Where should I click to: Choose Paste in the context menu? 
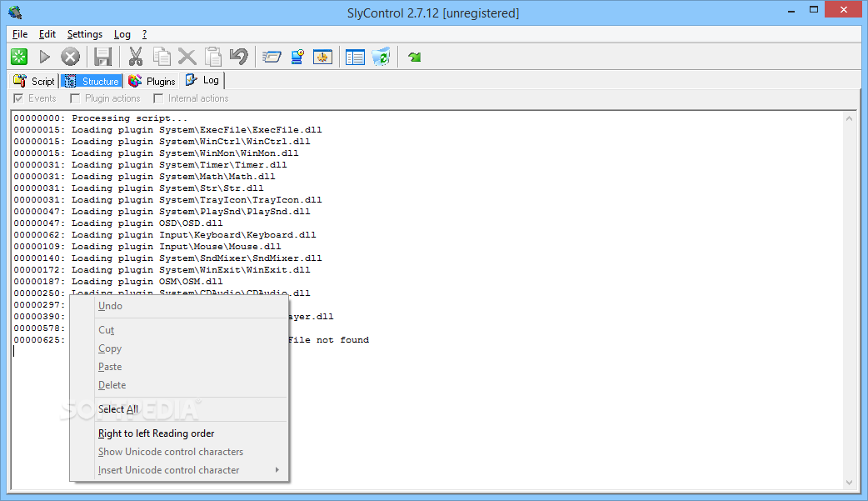point(179,366)
